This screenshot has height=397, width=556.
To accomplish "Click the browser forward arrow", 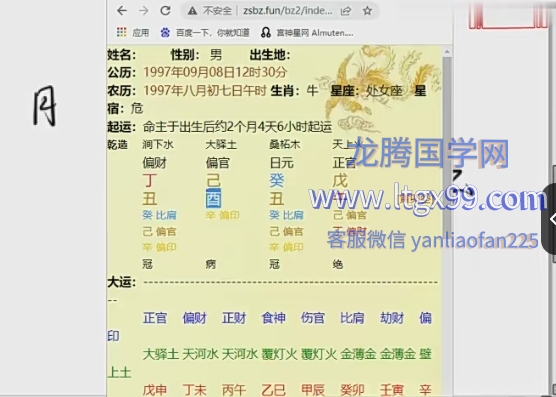I will click(144, 11).
